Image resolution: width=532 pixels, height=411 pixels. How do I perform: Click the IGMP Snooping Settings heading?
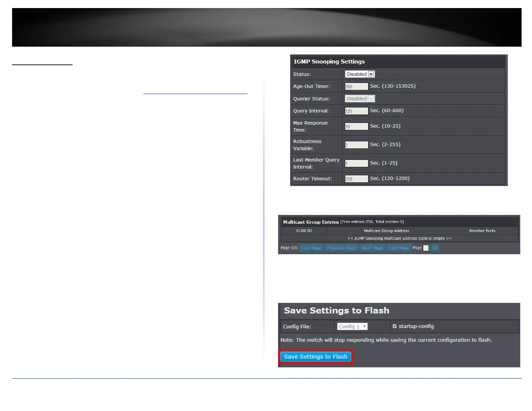(x=329, y=61)
